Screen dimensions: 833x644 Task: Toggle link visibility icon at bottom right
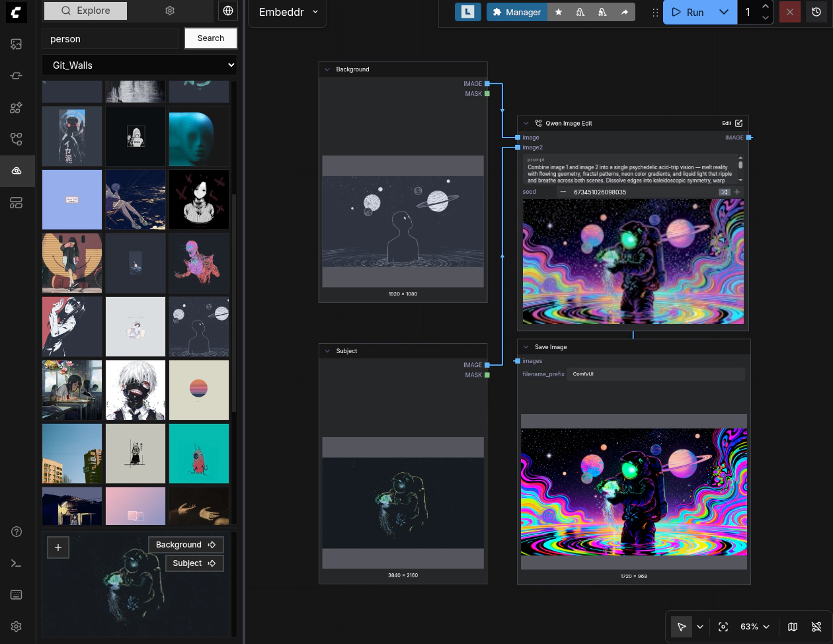[x=816, y=627]
